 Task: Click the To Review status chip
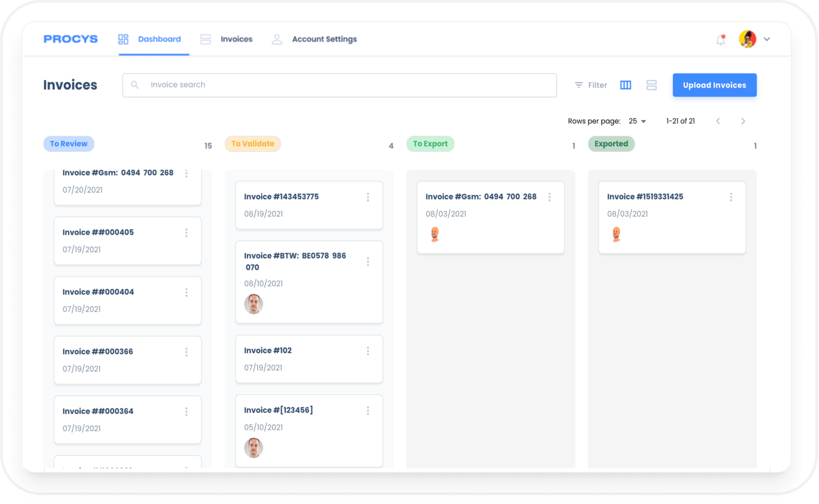tap(69, 143)
